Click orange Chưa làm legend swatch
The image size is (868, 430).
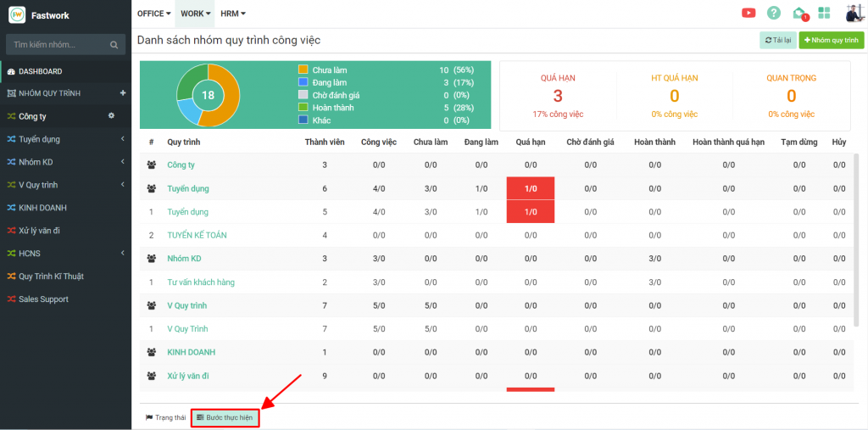click(x=303, y=70)
